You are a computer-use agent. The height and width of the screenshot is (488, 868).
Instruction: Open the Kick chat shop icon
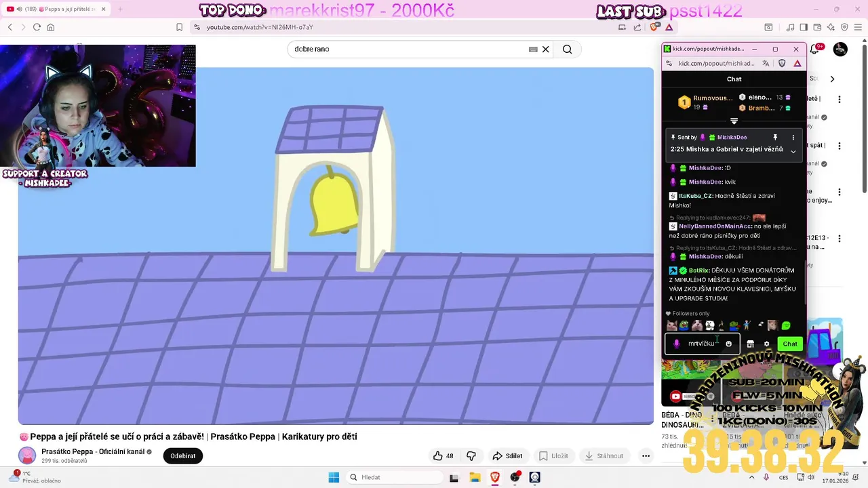point(750,344)
